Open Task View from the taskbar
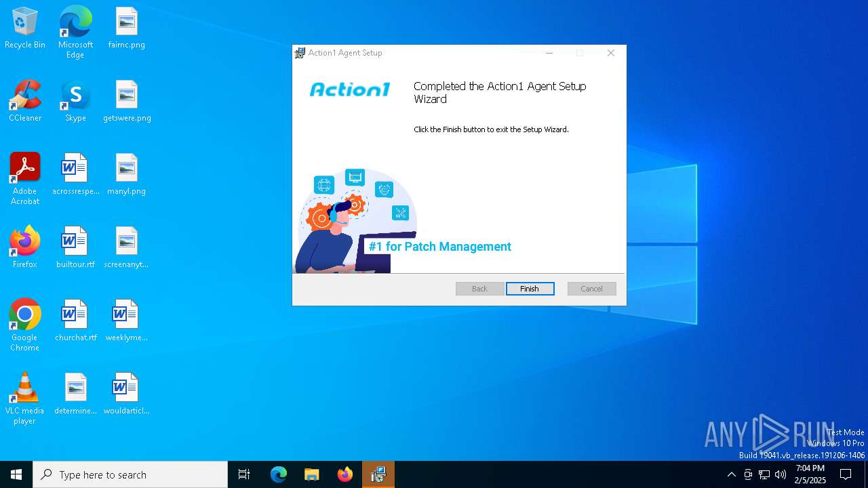 (x=244, y=474)
